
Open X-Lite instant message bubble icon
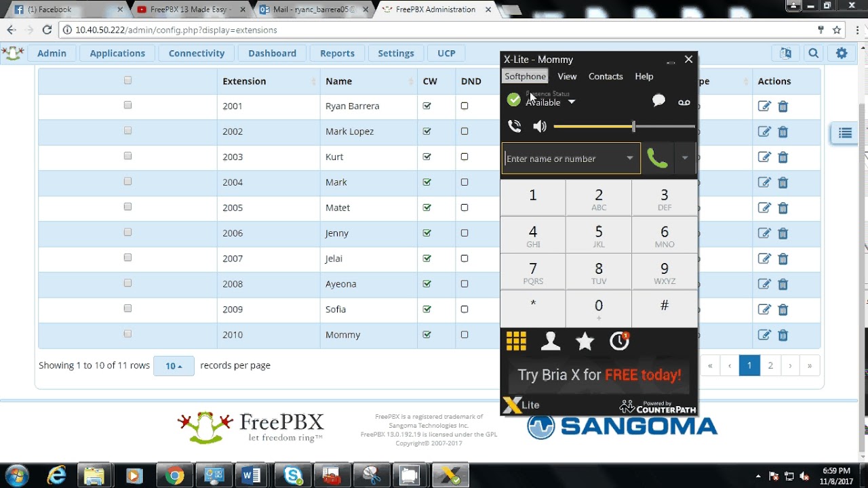pyautogui.click(x=658, y=100)
